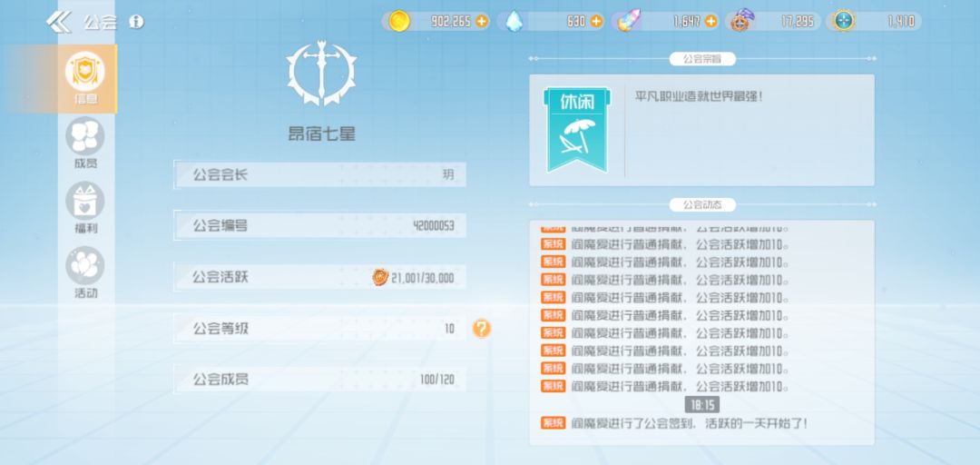Screen dimensions: 980x465
Task: Tap the blue diamond currency icon
Action: click(514, 21)
